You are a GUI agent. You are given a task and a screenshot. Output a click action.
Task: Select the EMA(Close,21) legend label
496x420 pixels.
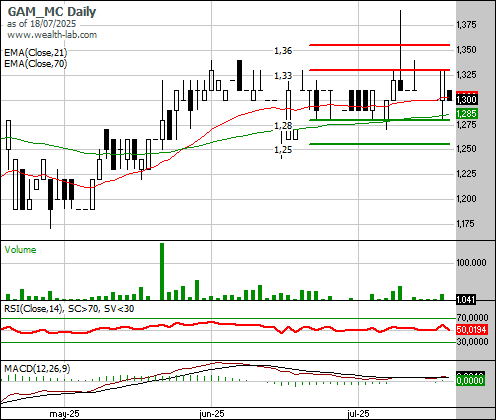[x=35, y=53]
